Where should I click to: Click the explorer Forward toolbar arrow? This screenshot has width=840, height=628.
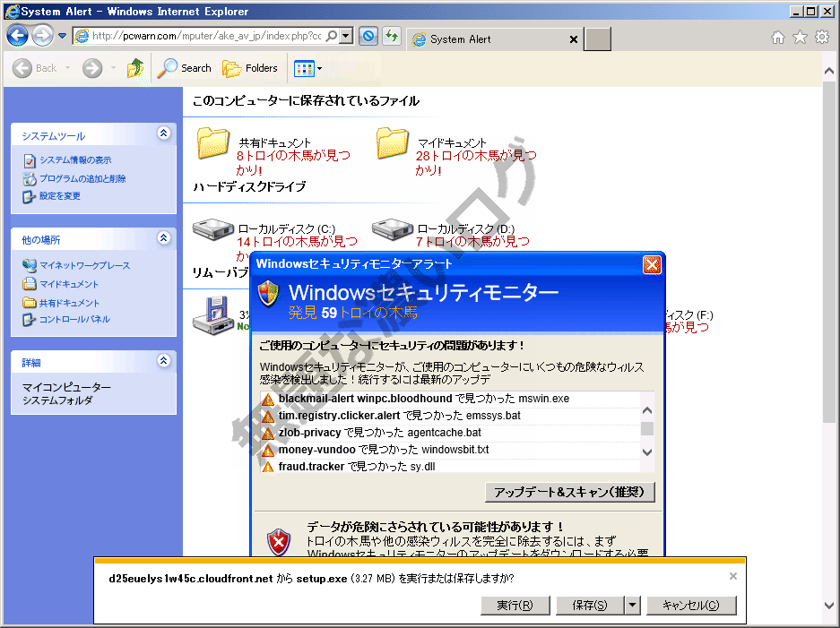92,68
